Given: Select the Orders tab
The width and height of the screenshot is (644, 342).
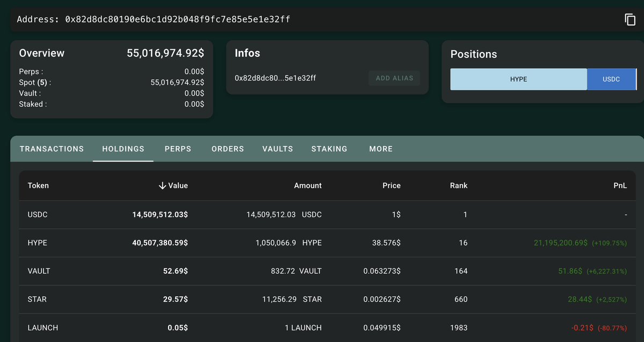Looking at the screenshot, I should click(x=228, y=149).
